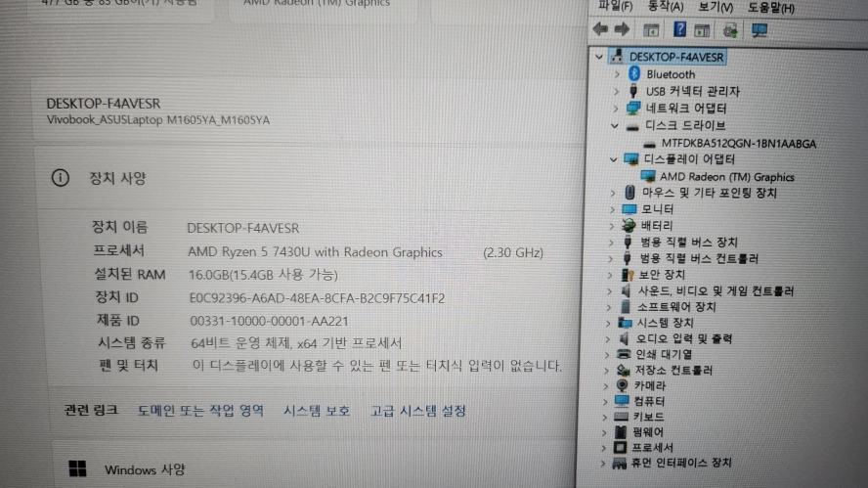Expand the 모니터 category

point(612,209)
